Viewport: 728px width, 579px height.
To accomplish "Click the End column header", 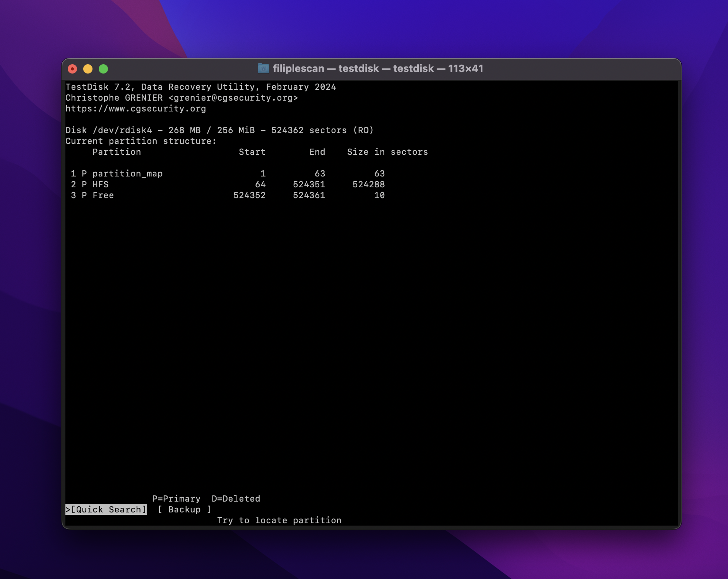I will [317, 152].
